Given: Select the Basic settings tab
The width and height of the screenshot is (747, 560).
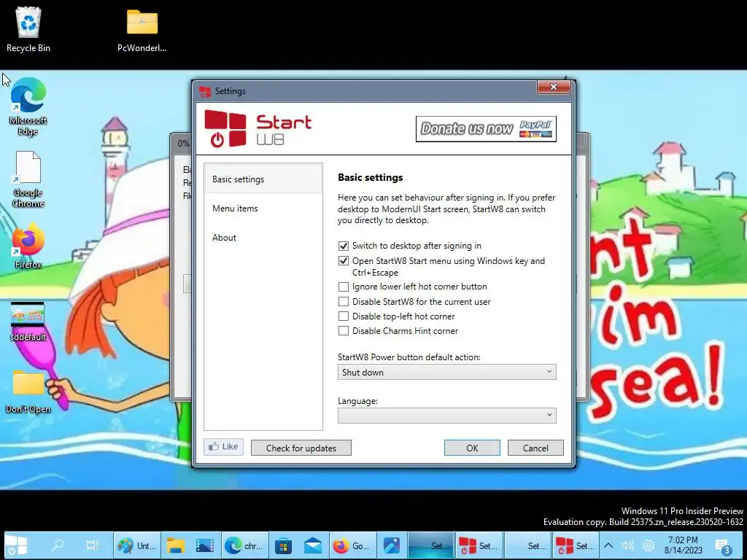Looking at the screenshot, I should 263,179.
